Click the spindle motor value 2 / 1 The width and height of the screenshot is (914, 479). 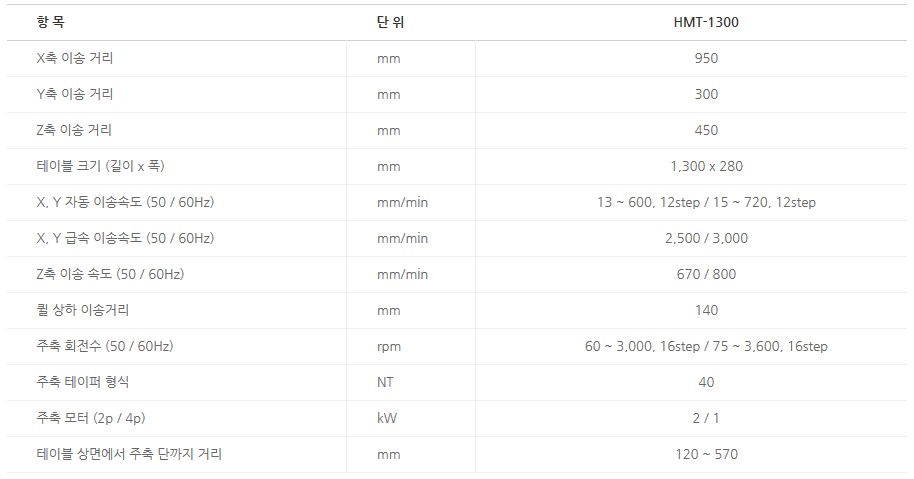(x=706, y=418)
